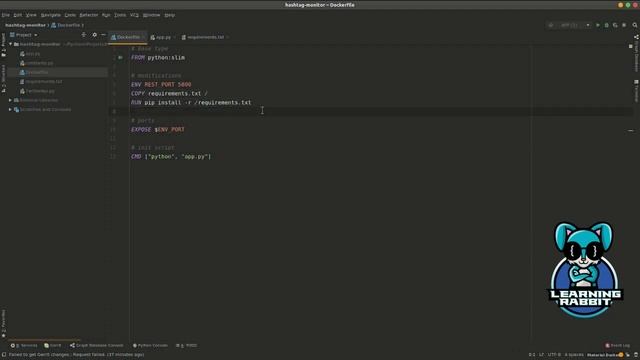Open the TODO tool window
Screen dimensions: 640x360
(187, 345)
